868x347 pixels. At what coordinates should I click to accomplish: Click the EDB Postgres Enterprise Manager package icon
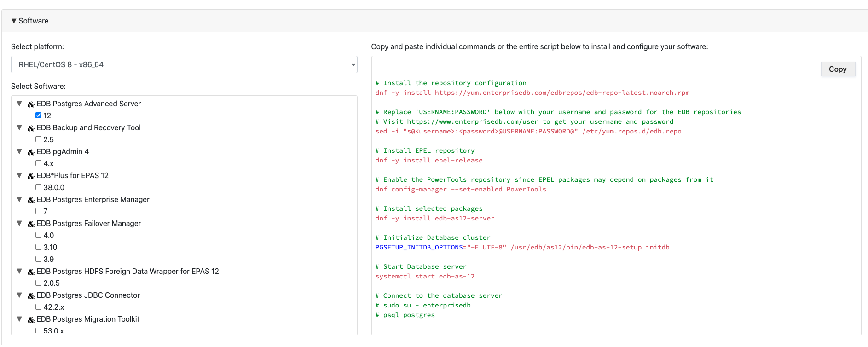point(31,200)
